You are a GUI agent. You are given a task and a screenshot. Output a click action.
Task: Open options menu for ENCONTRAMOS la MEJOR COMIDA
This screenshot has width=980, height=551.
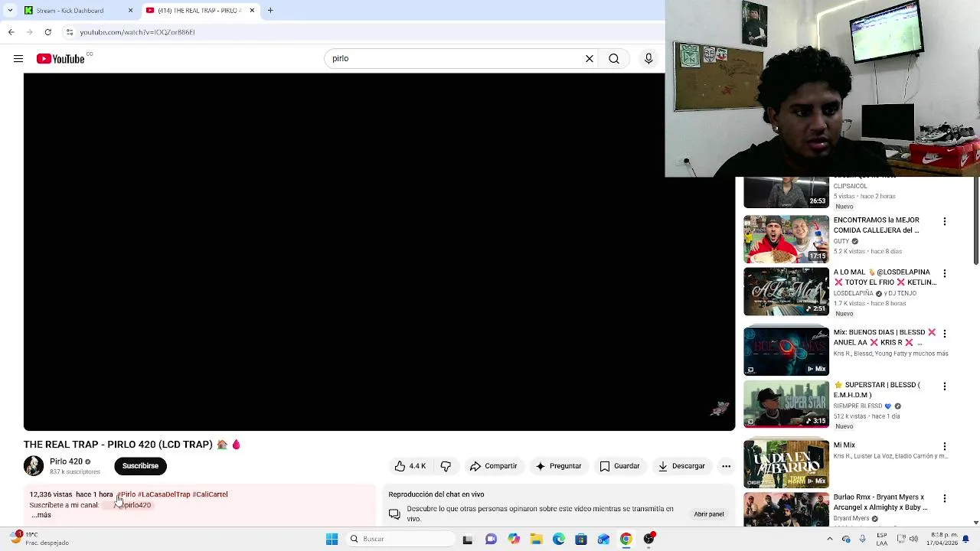[x=945, y=221]
